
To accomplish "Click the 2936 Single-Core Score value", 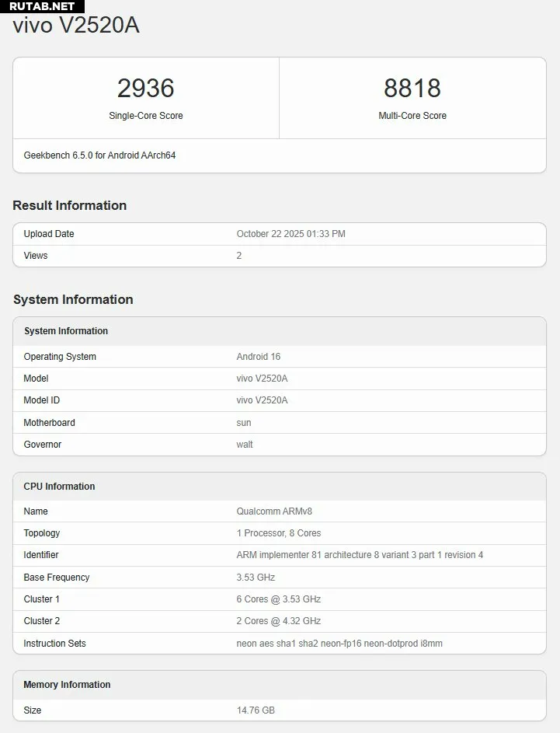I will point(146,88).
